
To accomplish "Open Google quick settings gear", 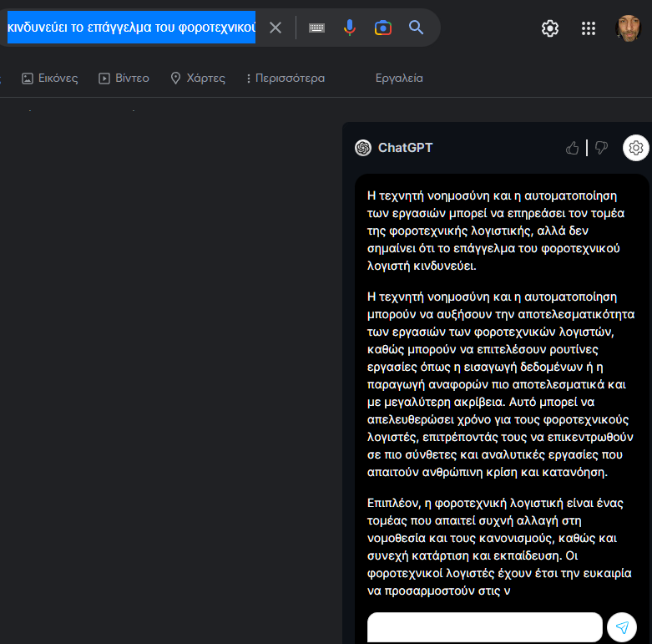I will [x=549, y=28].
